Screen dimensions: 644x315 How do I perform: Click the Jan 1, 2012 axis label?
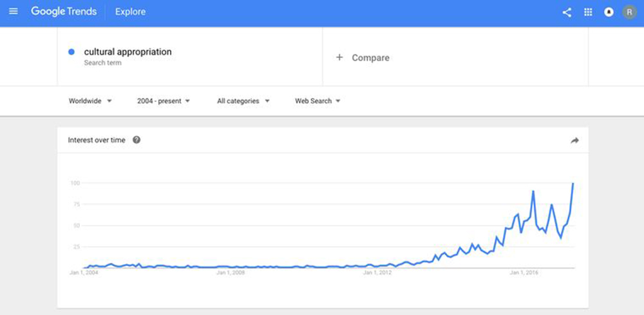click(377, 273)
